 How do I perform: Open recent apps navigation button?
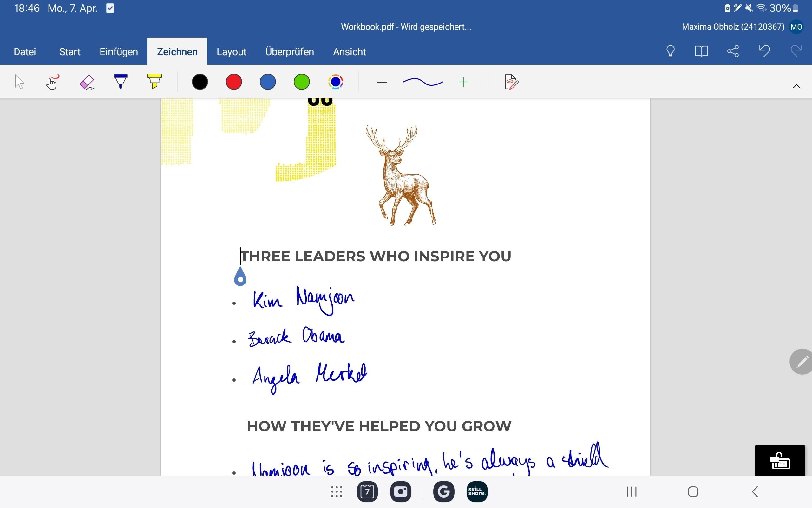coord(632,491)
